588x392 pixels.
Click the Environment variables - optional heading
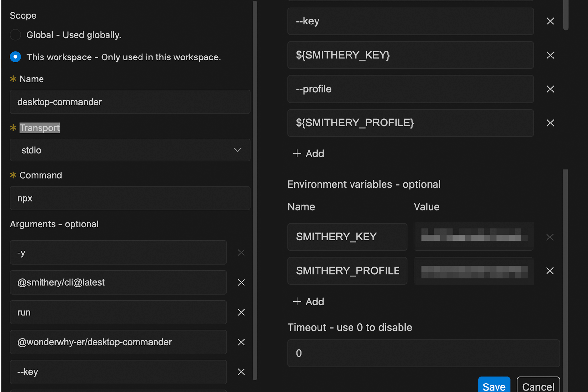click(x=364, y=184)
